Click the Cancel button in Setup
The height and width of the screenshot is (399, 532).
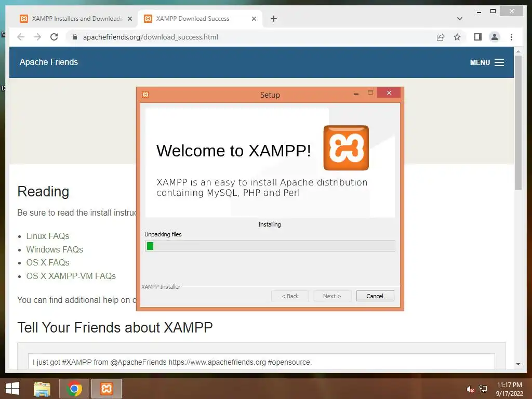point(375,296)
